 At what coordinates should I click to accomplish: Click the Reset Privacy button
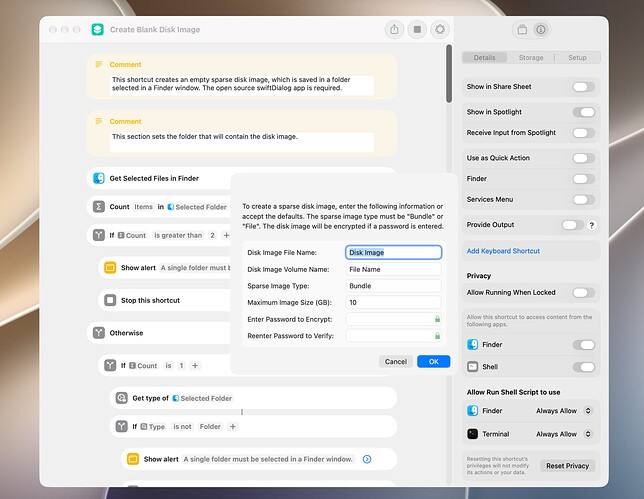[x=567, y=466]
